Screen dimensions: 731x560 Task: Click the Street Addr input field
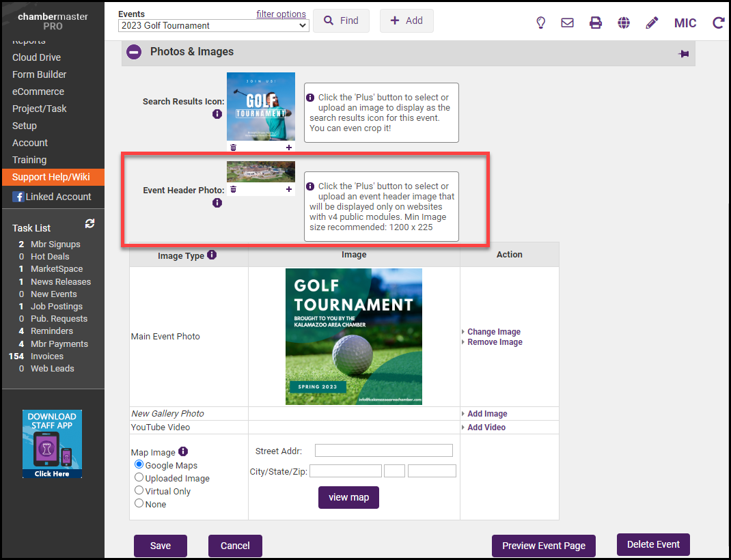(x=383, y=451)
